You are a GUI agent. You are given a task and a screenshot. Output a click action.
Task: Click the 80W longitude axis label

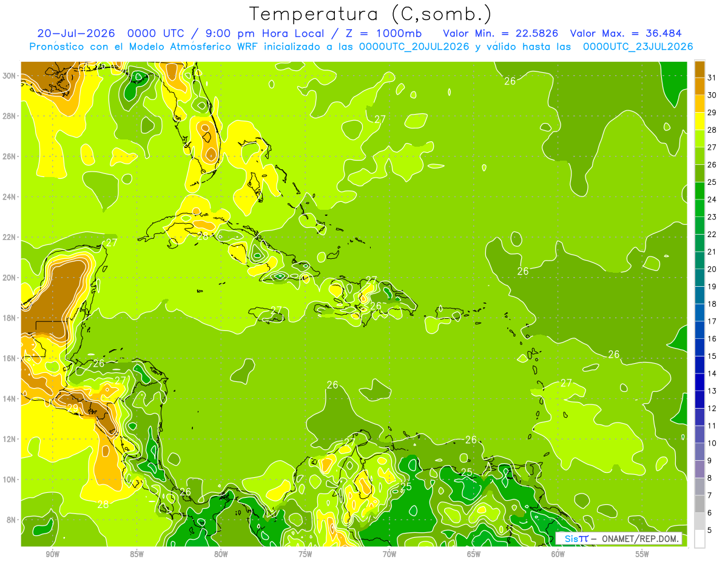[x=221, y=555]
